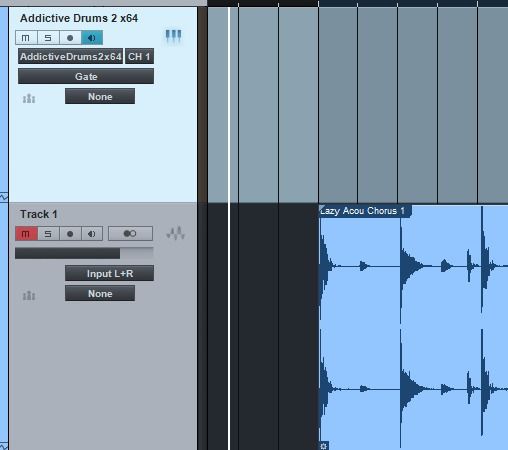Arm recording on Track 1
Image resolution: width=508 pixels, height=450 pixels.
(x=70, y=234)
